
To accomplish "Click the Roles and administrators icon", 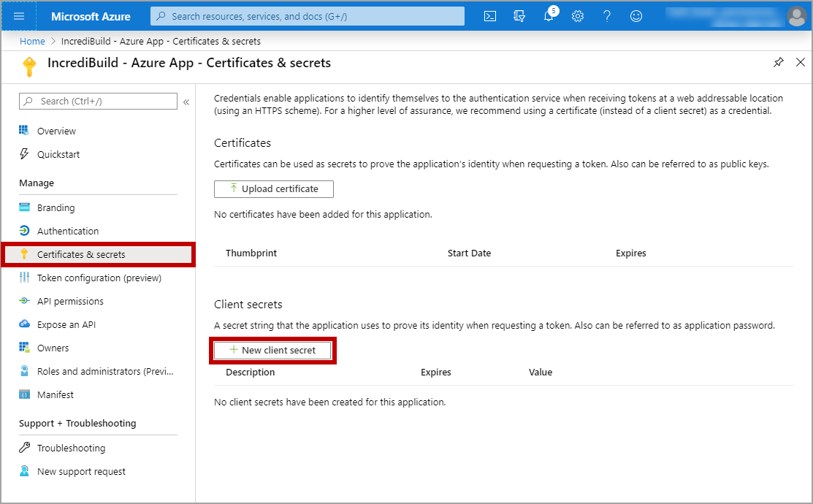I will (x=24, y=371).
